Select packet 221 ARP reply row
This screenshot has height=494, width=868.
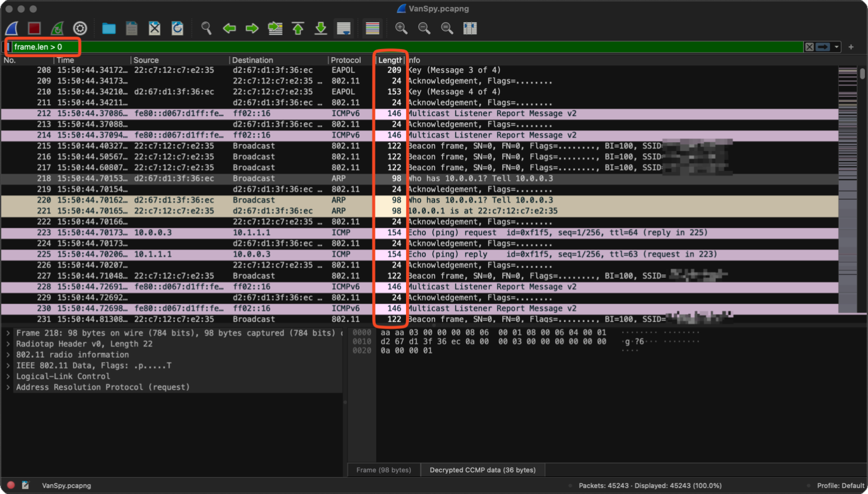click(x=419, y=211)
